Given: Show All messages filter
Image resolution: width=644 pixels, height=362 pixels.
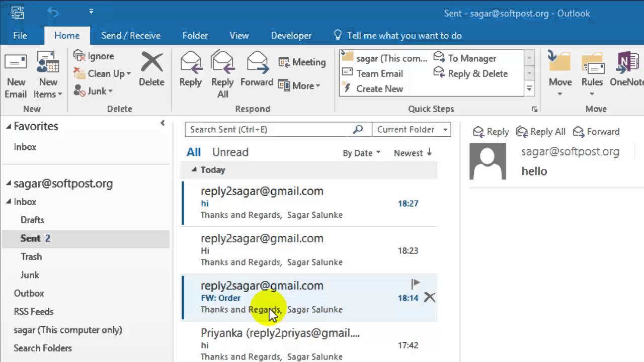Looking at the screenshot, I should [194, 152].
